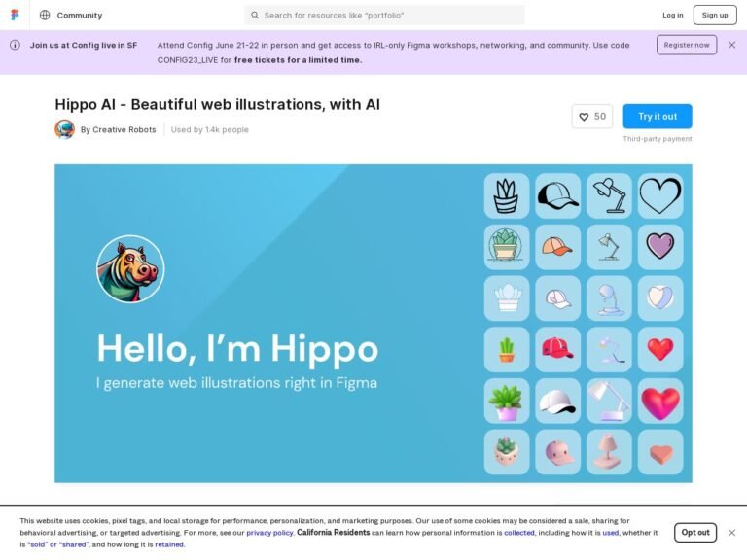This screenshot has width=747, height=560.
Task: Click the red baseball cap icon
Action: click(x=558, y=350)
